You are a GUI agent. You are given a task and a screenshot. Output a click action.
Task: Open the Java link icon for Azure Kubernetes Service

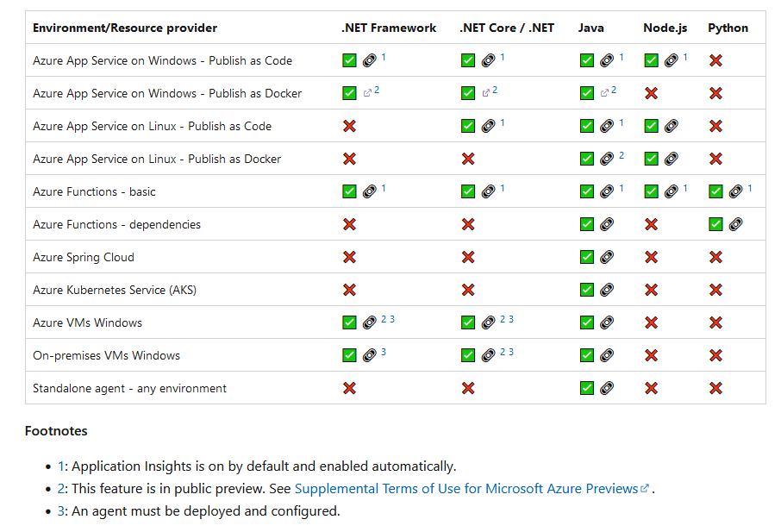(607, 290)
